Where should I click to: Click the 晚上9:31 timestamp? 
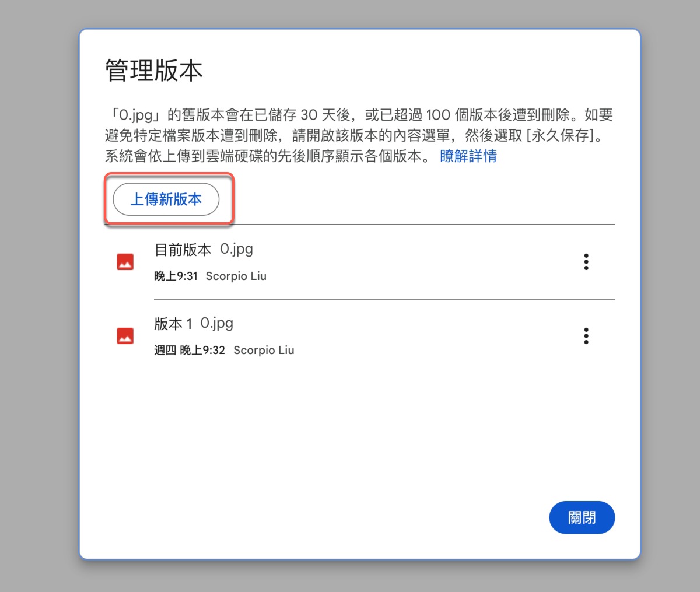click(x=176, y=276)
